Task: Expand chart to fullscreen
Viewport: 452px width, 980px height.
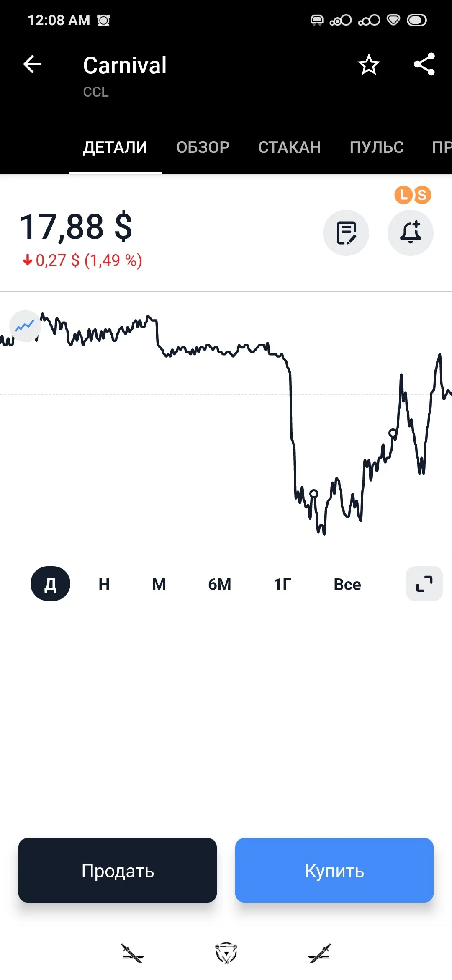Action: tap(424, 583)
